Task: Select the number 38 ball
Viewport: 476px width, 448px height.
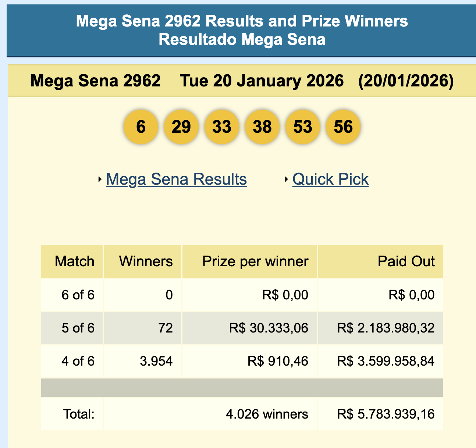Action: pos(262,127)
